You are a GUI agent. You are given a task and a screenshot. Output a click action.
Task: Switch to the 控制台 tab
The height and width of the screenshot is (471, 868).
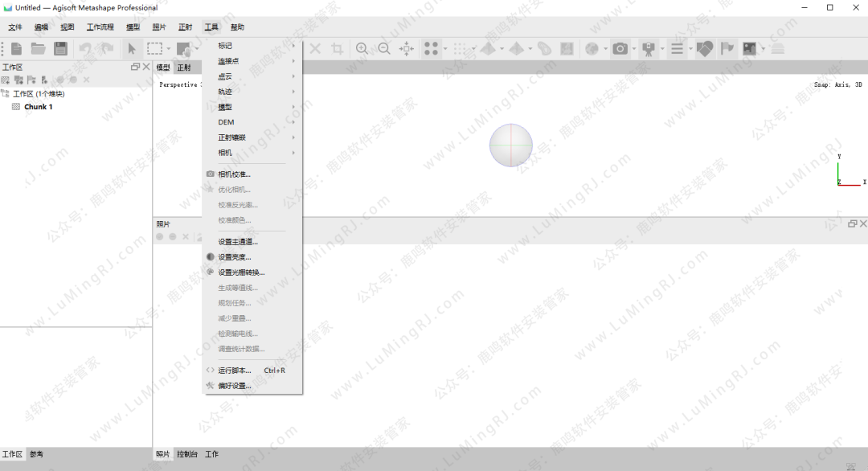pos(185,455)
